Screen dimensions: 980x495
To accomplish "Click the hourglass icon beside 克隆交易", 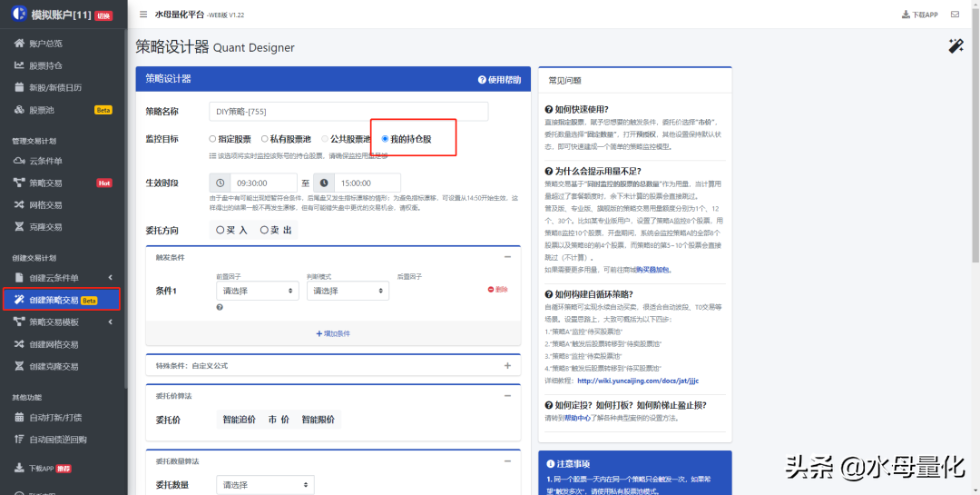I will (19, 226).
